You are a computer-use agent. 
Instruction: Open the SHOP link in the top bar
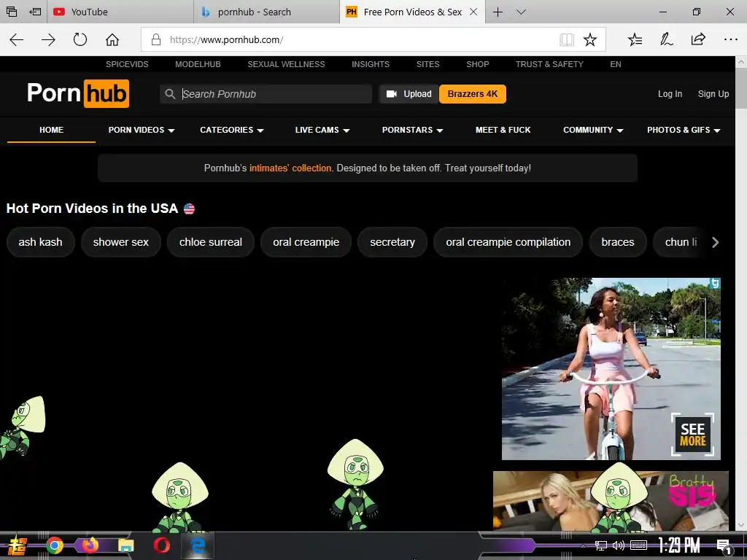[477, 64]
